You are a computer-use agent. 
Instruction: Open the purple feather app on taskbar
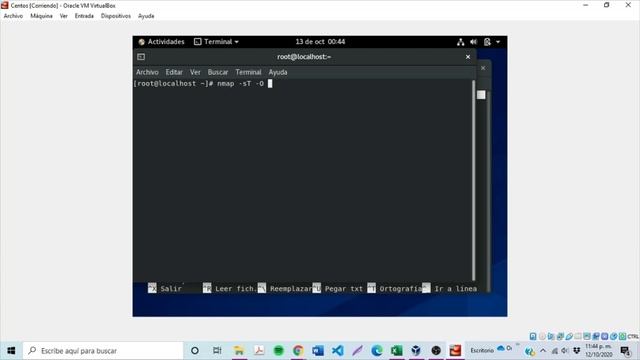pos(357,351)
